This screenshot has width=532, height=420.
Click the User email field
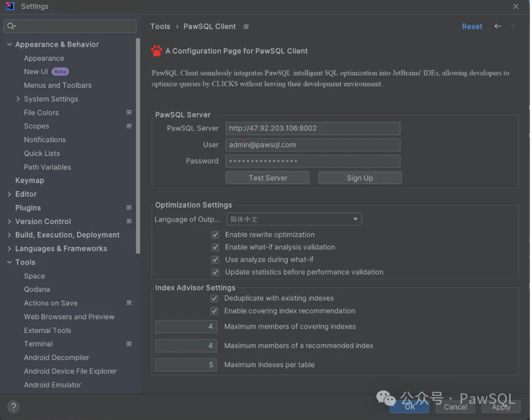313,144
